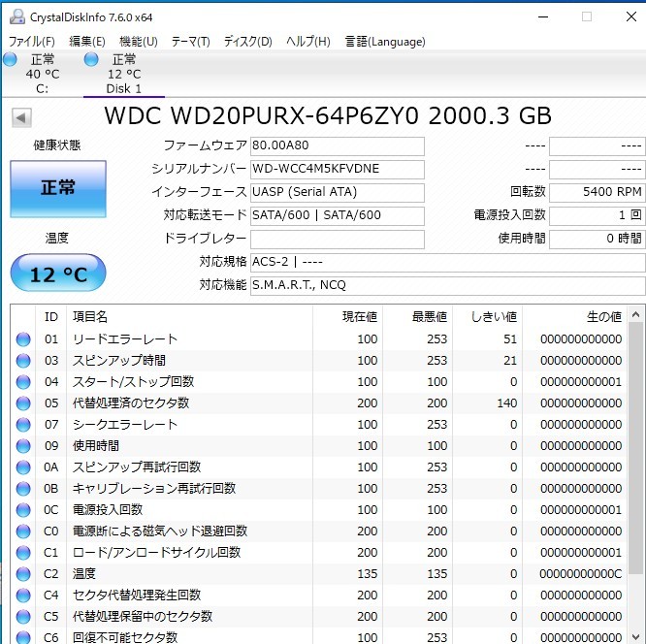The height and width of the screenshot is (644, 646).
Task: Click current value 135 in 温度 row
Action: [367, 574]
